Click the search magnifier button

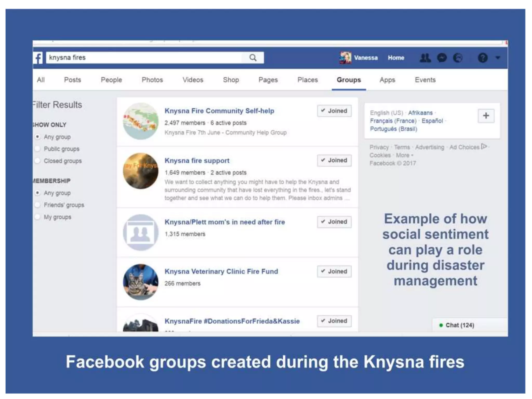click(253, 58)
